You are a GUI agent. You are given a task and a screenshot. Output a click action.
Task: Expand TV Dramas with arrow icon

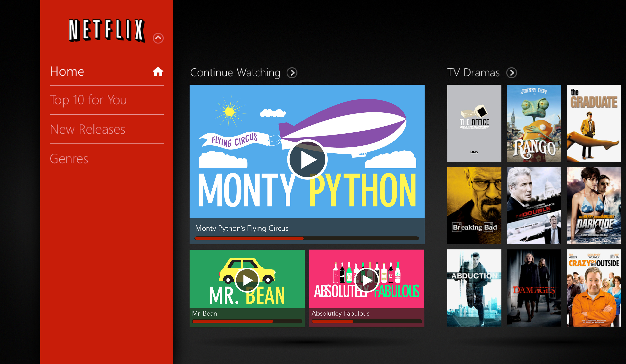(x=512, y=73)
